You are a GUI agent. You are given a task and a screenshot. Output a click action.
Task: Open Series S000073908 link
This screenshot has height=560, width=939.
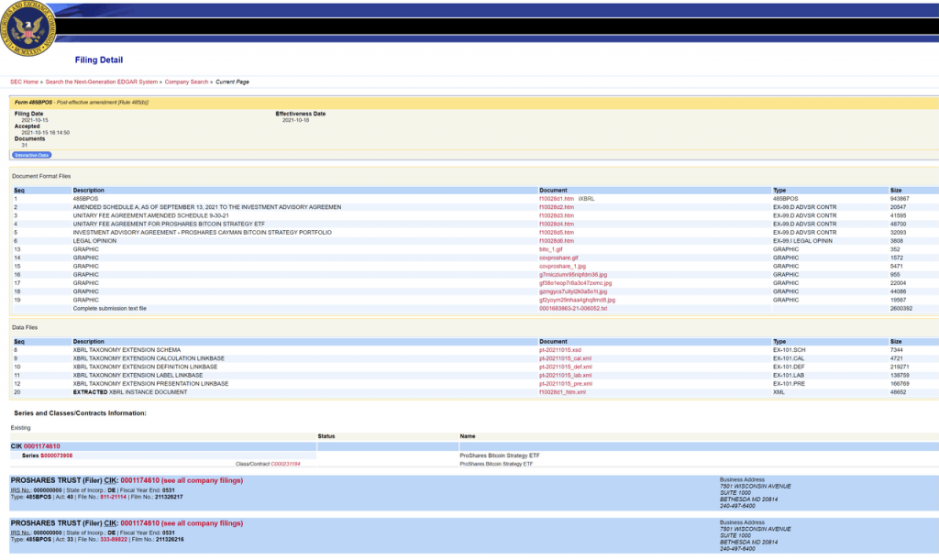point(56,456)
